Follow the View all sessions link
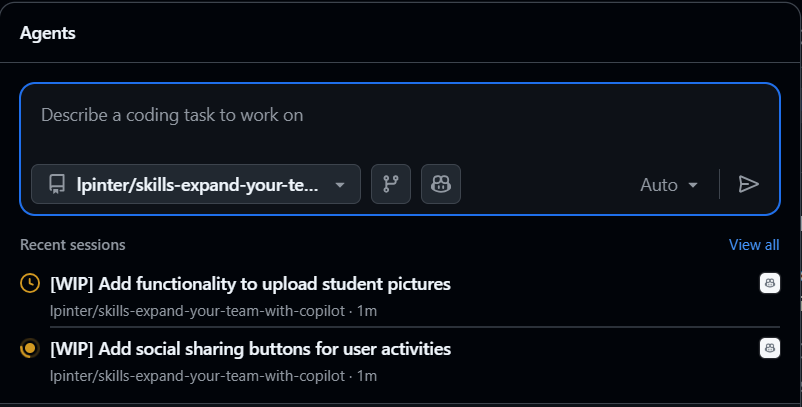 (x=754, y=245)
